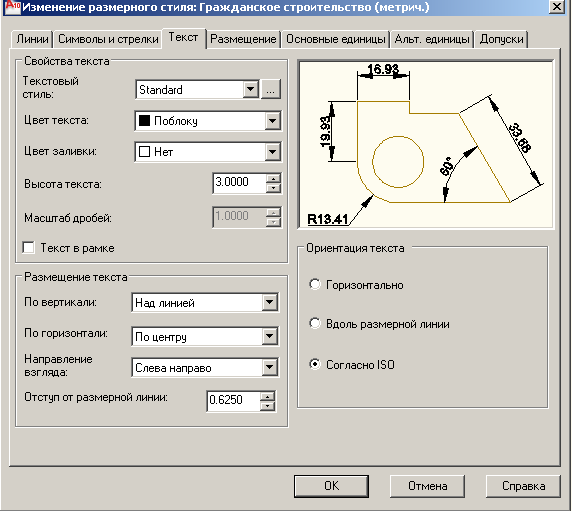Viewport: 572px width, 511px height.
Task: Click the Высота текста value field
Action: (239, 182)
